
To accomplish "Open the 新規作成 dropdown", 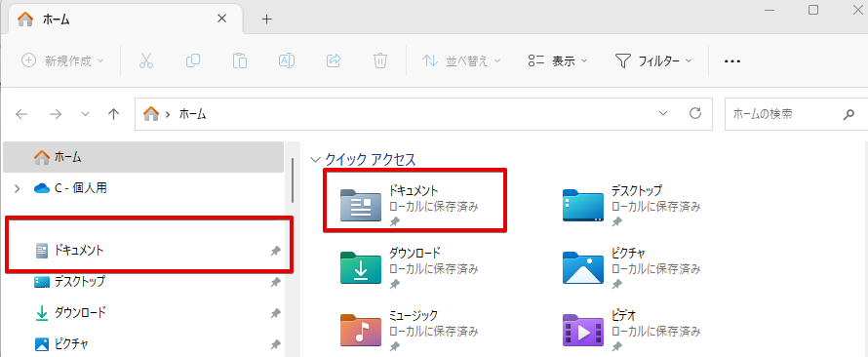I will [x=62, y=60].
